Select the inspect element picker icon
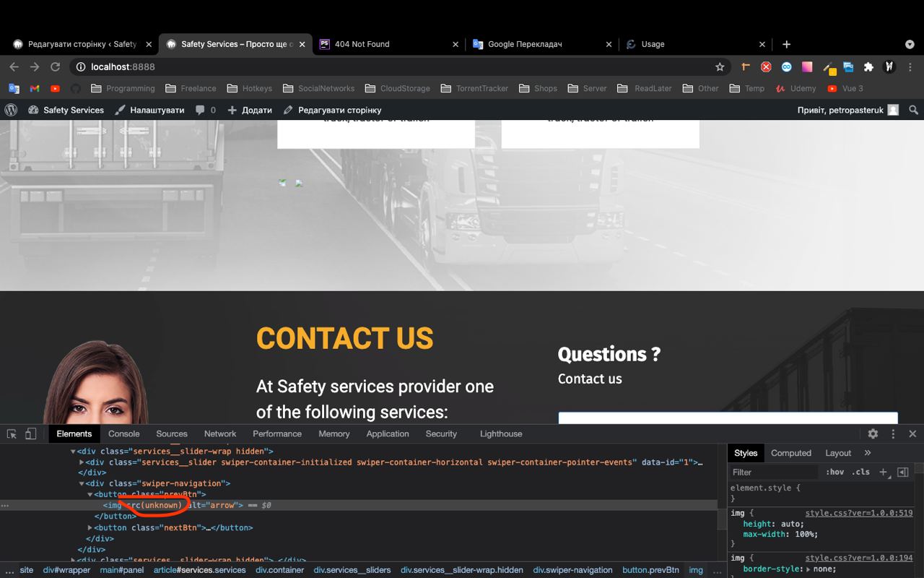This screenshot has height=578, width=924. pyautogui.click(x=12, y=433)
